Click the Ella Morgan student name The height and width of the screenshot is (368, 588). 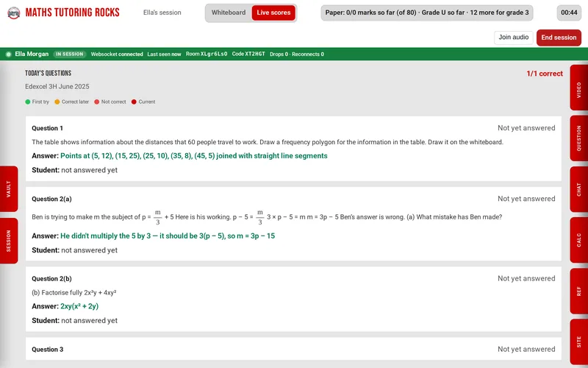32,54
